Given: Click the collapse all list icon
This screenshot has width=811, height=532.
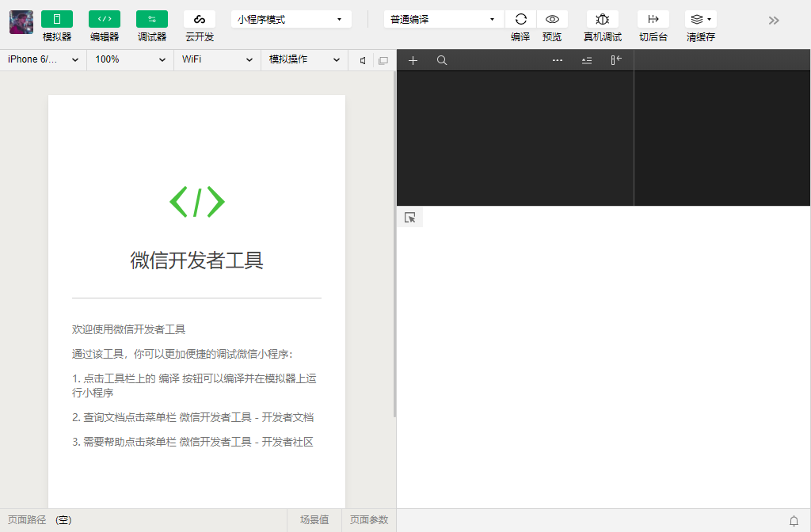Looking at the screenshot, I should click(x=587, y=60).
